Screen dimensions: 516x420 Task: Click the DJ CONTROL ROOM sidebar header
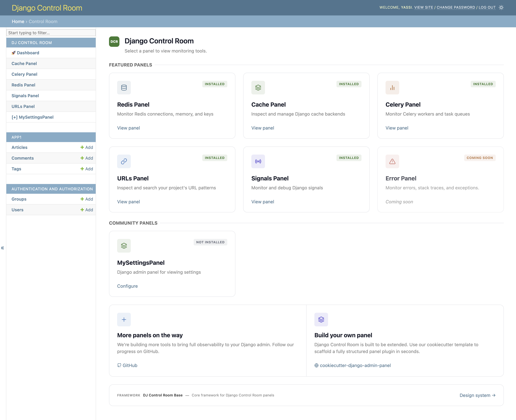coord(32,43)
